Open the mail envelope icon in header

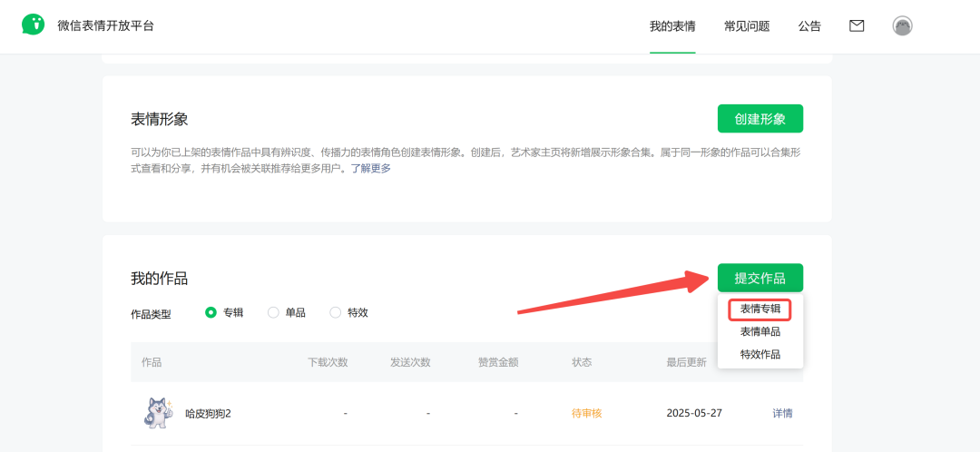(857, 25)
